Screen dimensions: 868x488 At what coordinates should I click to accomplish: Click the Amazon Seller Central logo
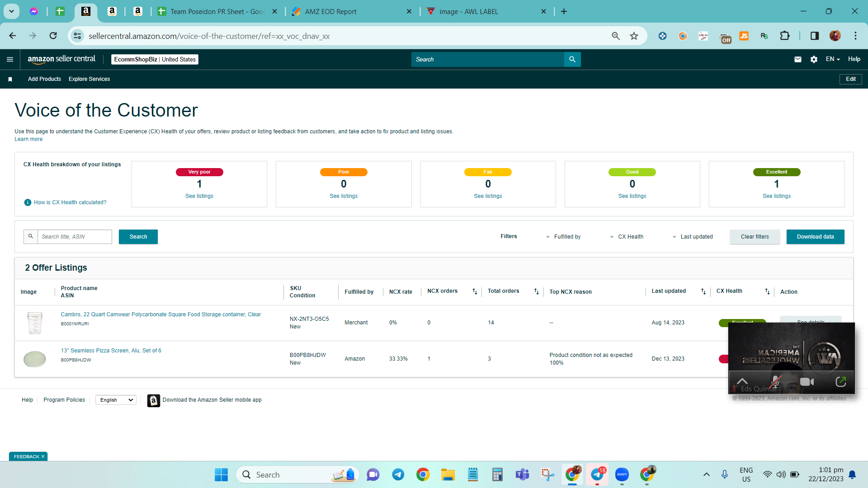[61, 59]
